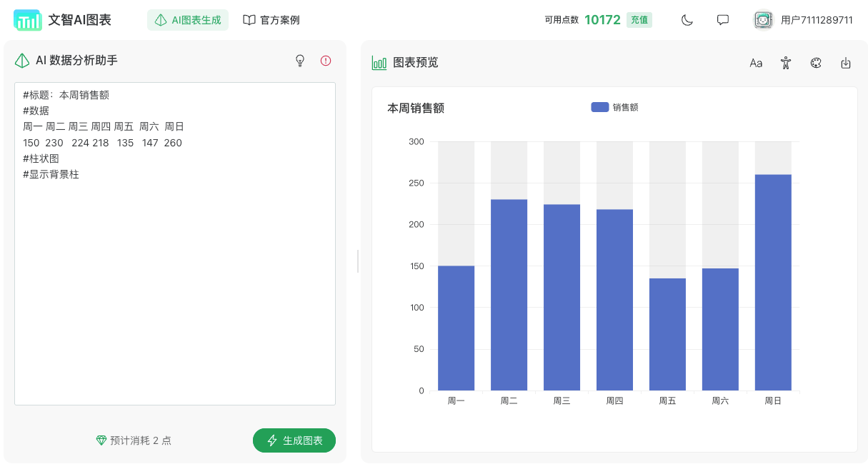Click the AI 数据分析助手 heading

[x=76, y=61]
